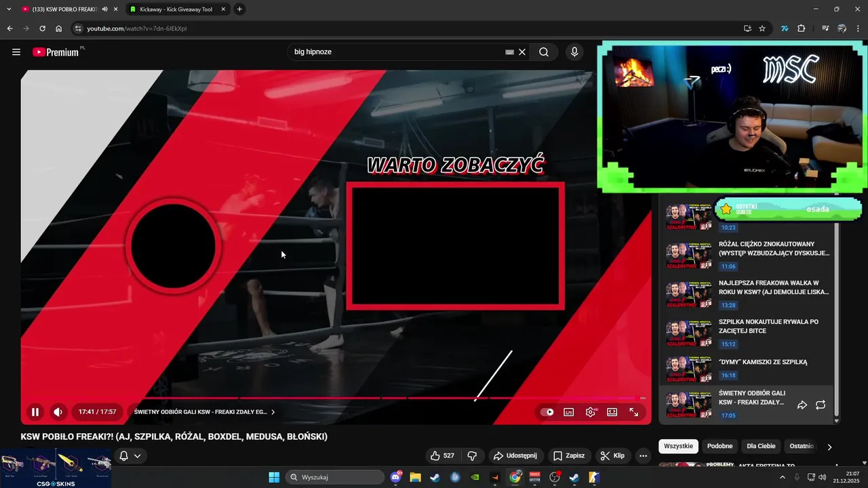Click the keyboard icon in the search box
Viewport: 868px width, 488px height.
[x=509, y=52]
